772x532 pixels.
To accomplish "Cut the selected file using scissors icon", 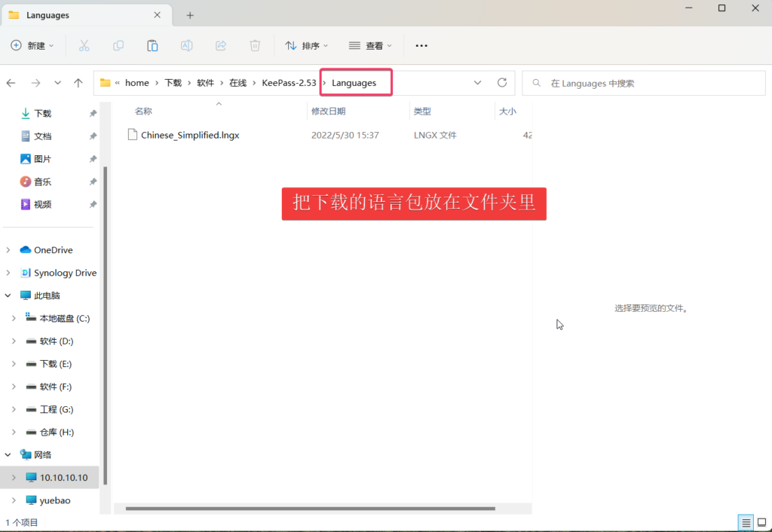I will [84, 45].
